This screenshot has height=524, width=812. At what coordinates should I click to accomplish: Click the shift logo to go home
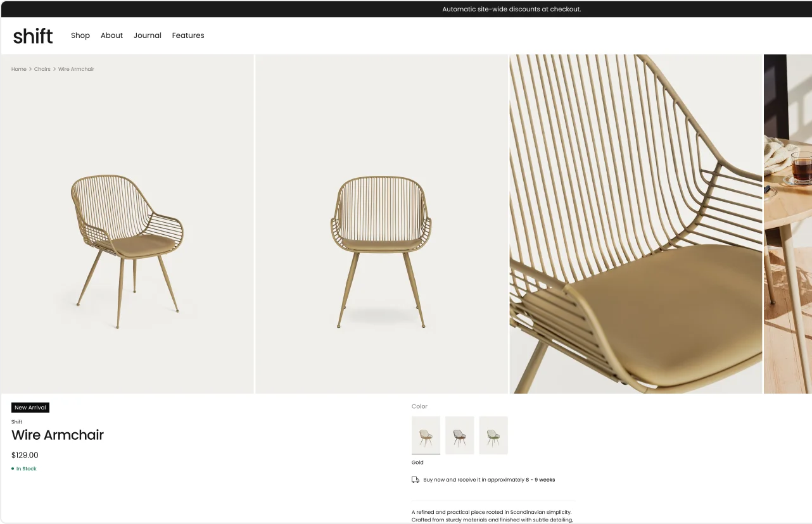[x=33, y=36]
